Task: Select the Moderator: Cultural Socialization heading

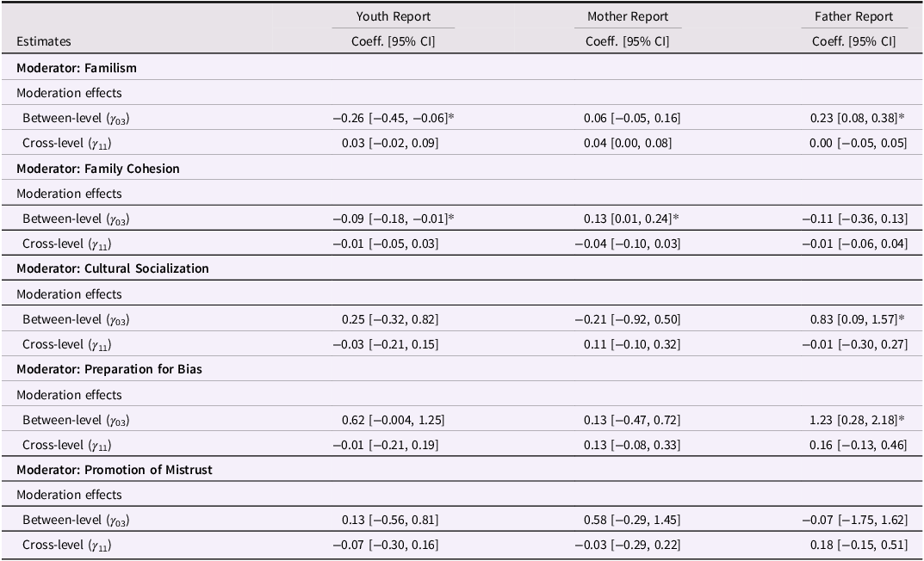Action: click(113, 268)
